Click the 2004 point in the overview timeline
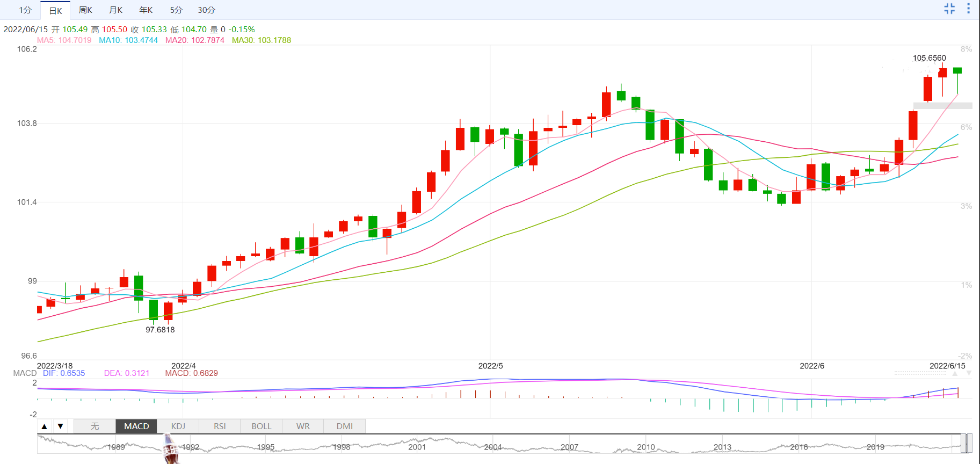This screenshot has width=980, height=464. pyautogui.click(x=493, y=447)
